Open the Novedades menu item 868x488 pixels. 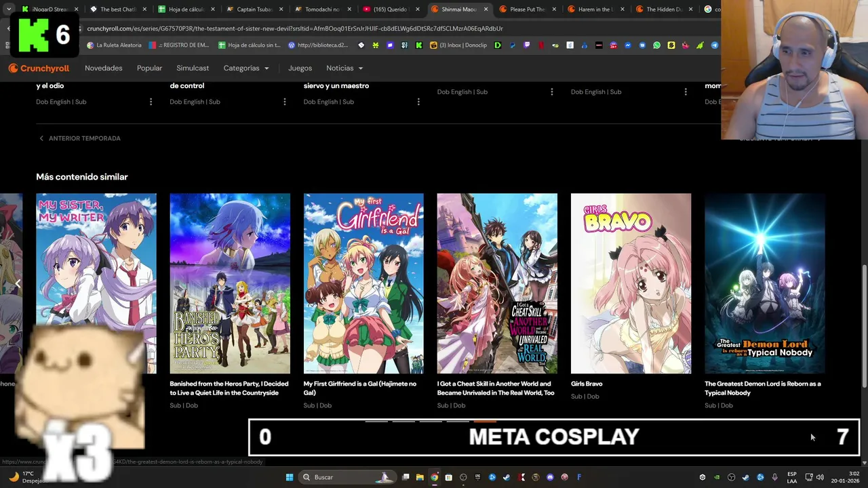pos(103,68)
